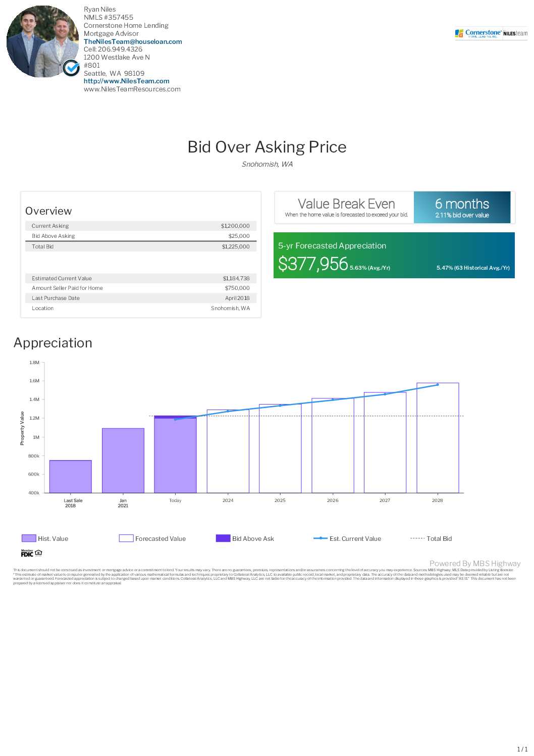Click the Cornerstone Home Lending logo
534x756 pixels.
490,33
